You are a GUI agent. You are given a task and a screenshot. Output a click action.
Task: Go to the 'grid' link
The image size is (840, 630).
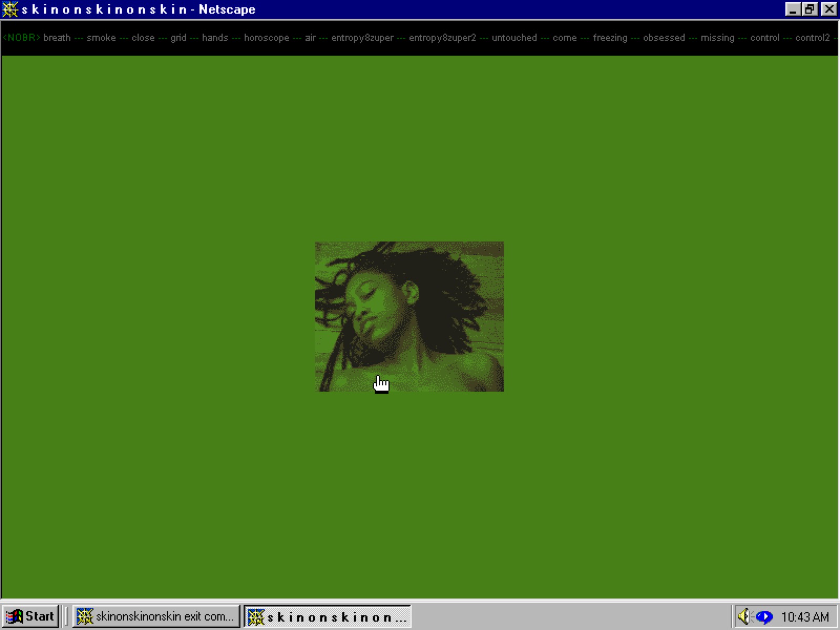coord(178,38)
